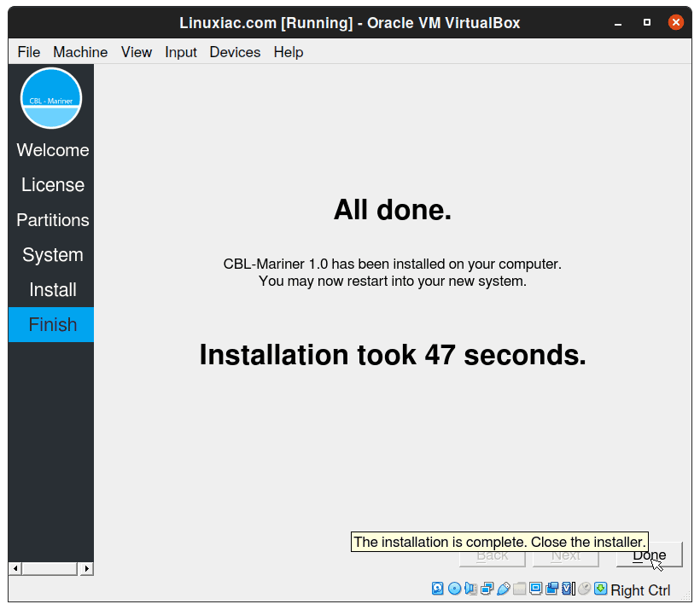Click "CBL-Mariner 1.0 has been installed" line
This screenshot has height=610, width=700.
(393, 264)
